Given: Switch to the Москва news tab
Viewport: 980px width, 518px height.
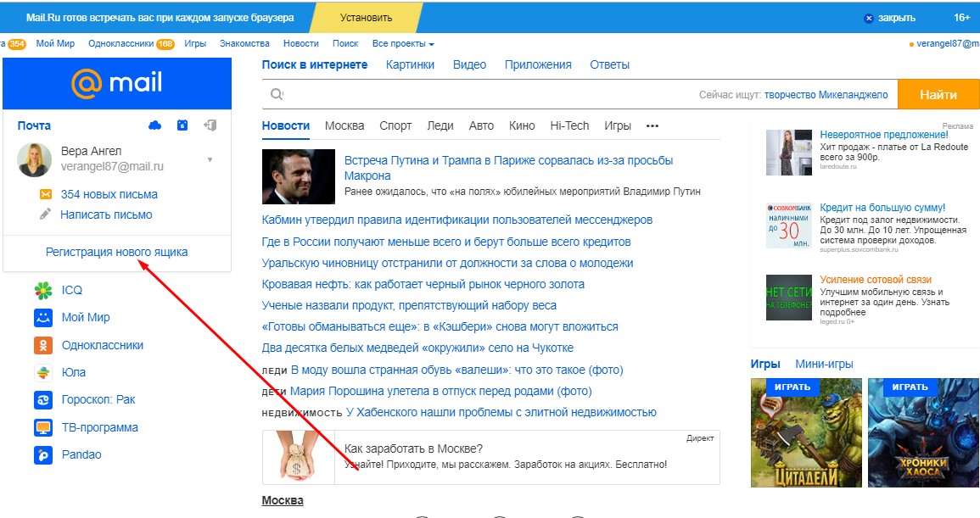Looking at the screenshot, I should click(x=344, y=125).
